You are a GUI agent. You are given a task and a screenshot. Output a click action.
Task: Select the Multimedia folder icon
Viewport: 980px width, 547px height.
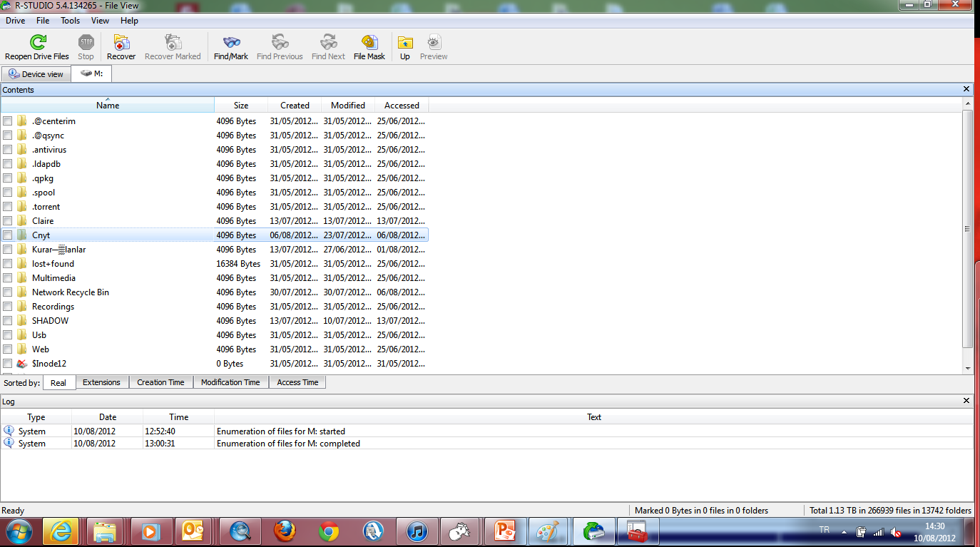click(22, 278)
